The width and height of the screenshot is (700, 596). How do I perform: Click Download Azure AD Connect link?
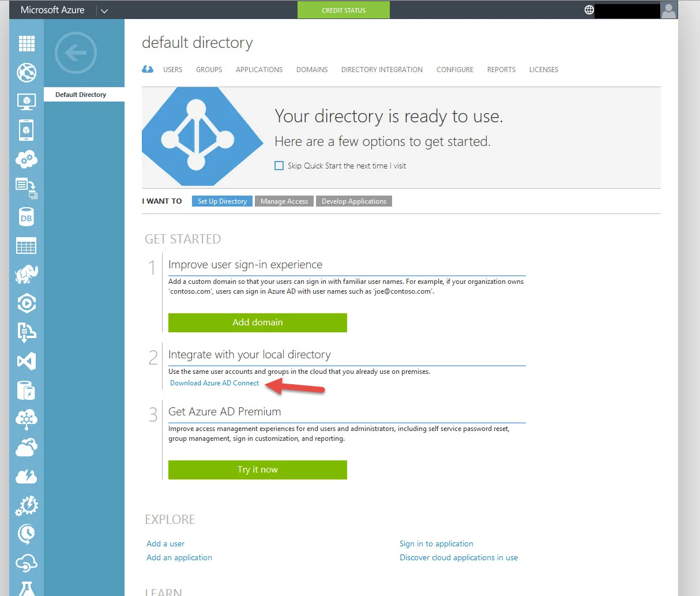pos(214,383)
